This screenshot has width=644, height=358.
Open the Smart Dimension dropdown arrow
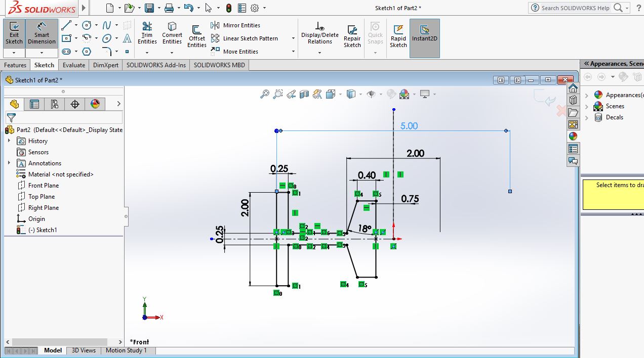42,53
